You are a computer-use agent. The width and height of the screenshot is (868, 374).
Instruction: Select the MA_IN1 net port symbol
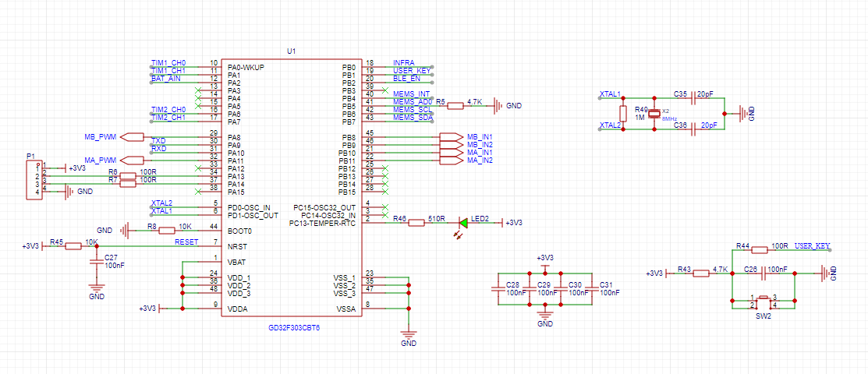pos(451,152)
